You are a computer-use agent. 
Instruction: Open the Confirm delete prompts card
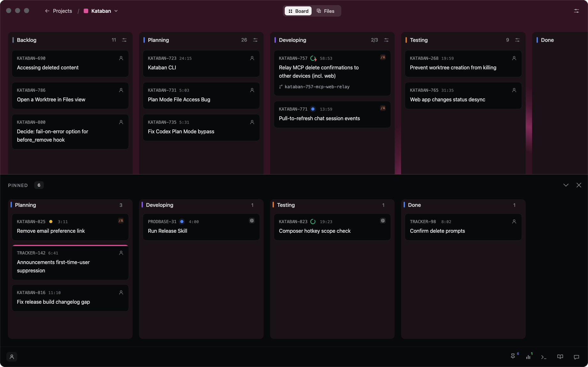(463, 227)
